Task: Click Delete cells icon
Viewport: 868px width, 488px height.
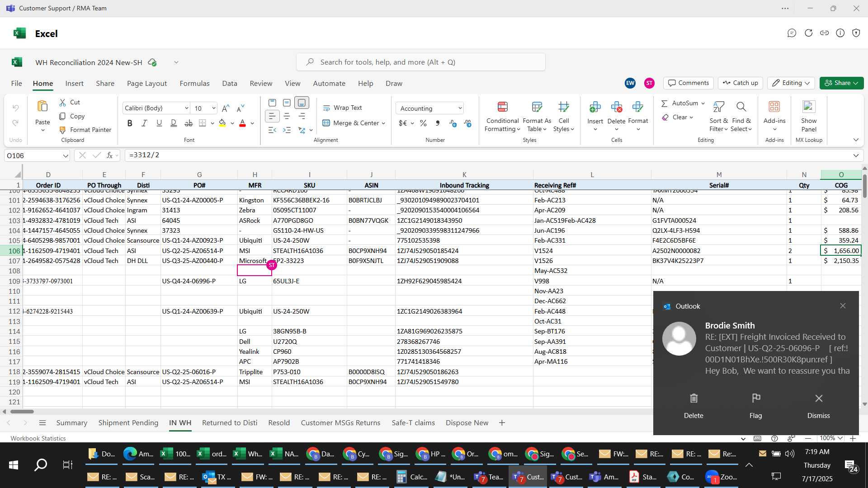Action: (616, 107)
